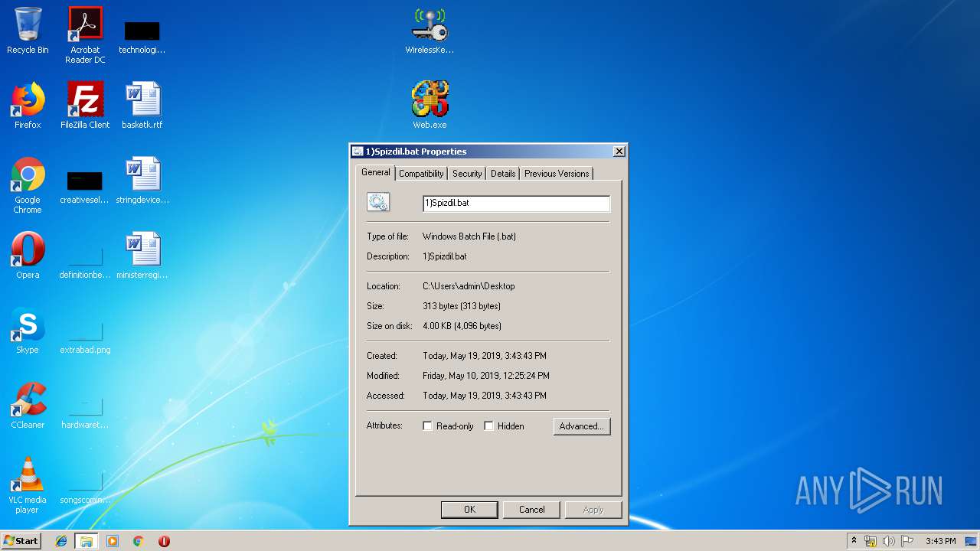Click the volume speaker tray icon
Screen dimensions: 980x551
[889, 541]
